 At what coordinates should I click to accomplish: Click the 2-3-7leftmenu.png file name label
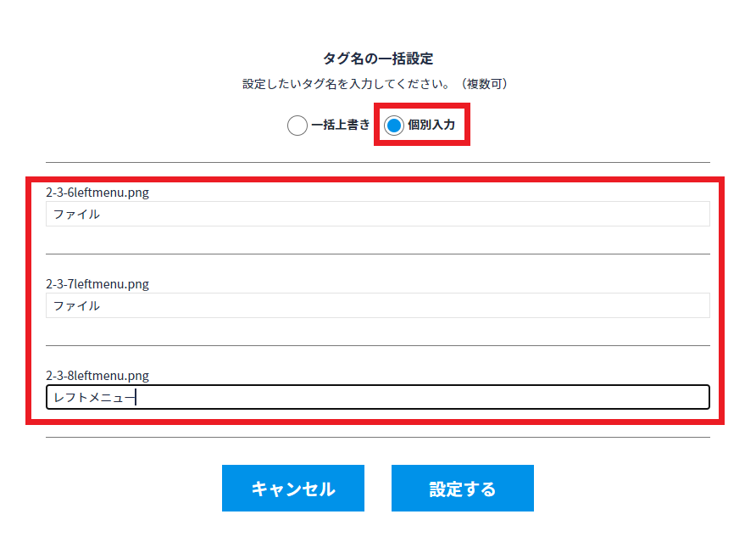click(x=97, y=284)
